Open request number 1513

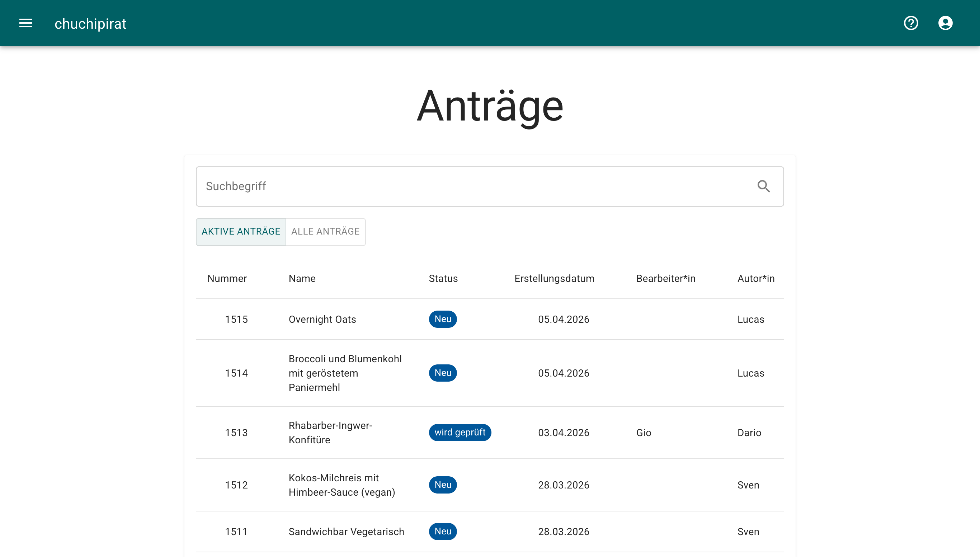pyautogui.click(x=236, y=433)
